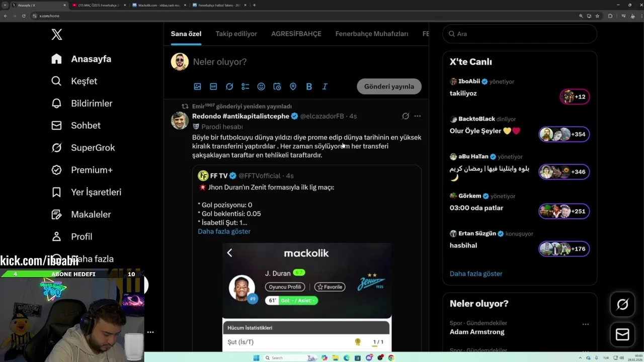Open more options on Redondo's post

(x=417, y=116)
